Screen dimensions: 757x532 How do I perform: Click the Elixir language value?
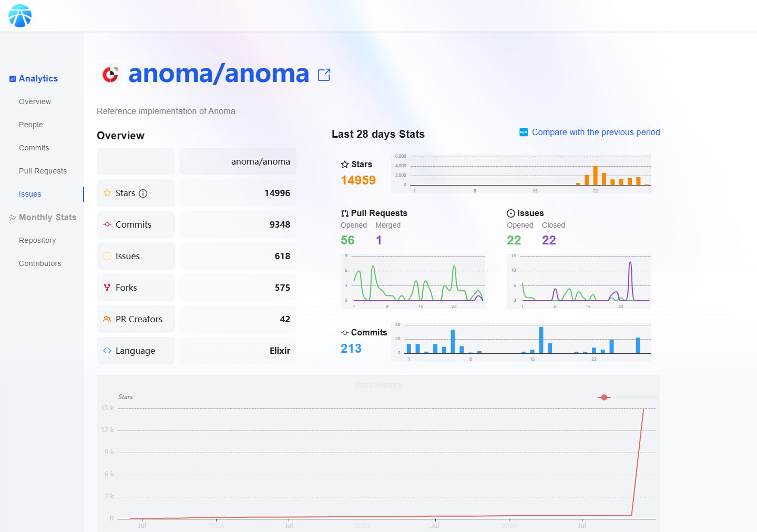click(x=280, y=351)
